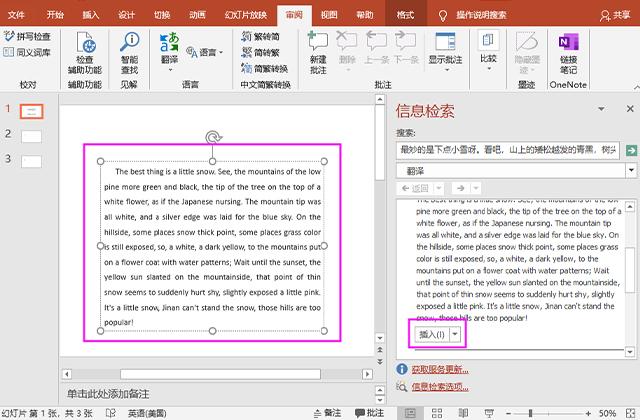The height and width of the screenshot is (420, 640).
Task: Click inside the Research search text field
Action: point(507,150)
